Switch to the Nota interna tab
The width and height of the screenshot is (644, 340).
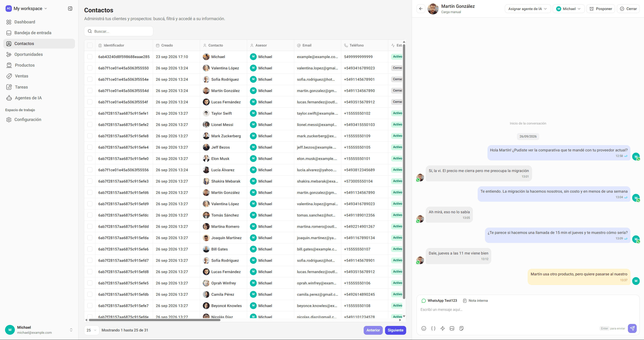pyautogui.click(x=475, y=301)
